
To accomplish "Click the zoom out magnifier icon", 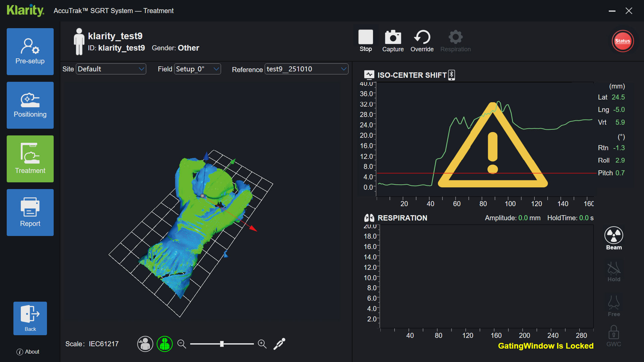I will tap(181, 344).
